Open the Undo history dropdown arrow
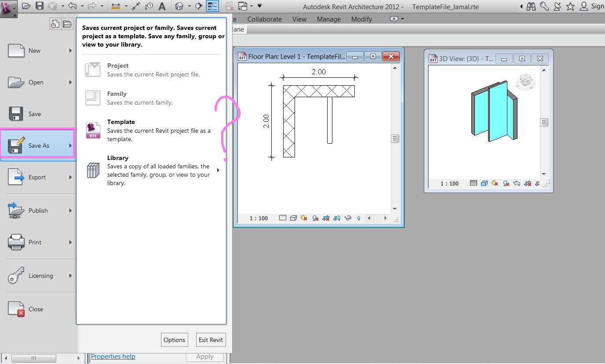The width and height of the screenshot is (605, 364). click(82, 6)
